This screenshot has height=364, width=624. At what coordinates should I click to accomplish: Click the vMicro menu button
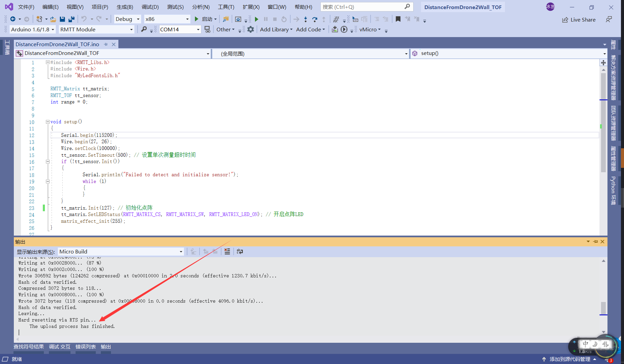click(x=370, y=29)
